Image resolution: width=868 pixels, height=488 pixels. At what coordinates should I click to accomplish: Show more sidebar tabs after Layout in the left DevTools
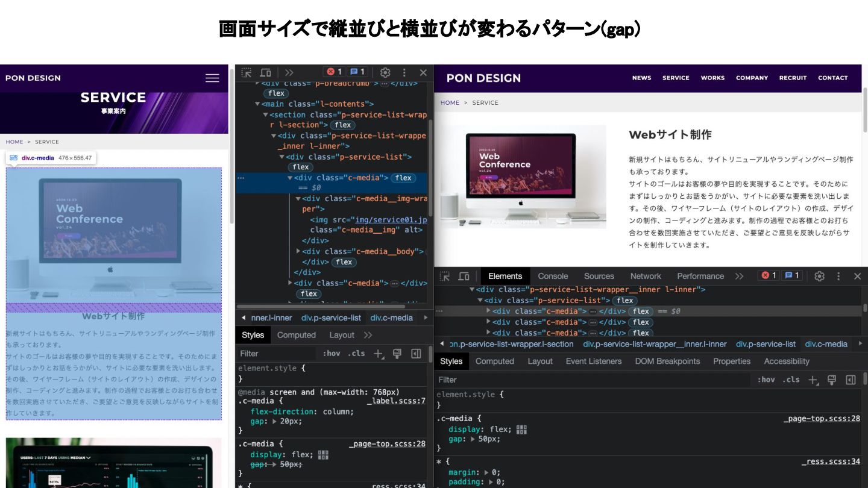[368, 335]
